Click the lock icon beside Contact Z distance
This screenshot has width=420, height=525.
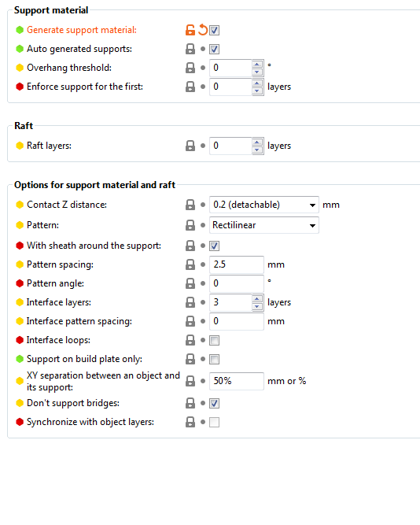point(190,205)
